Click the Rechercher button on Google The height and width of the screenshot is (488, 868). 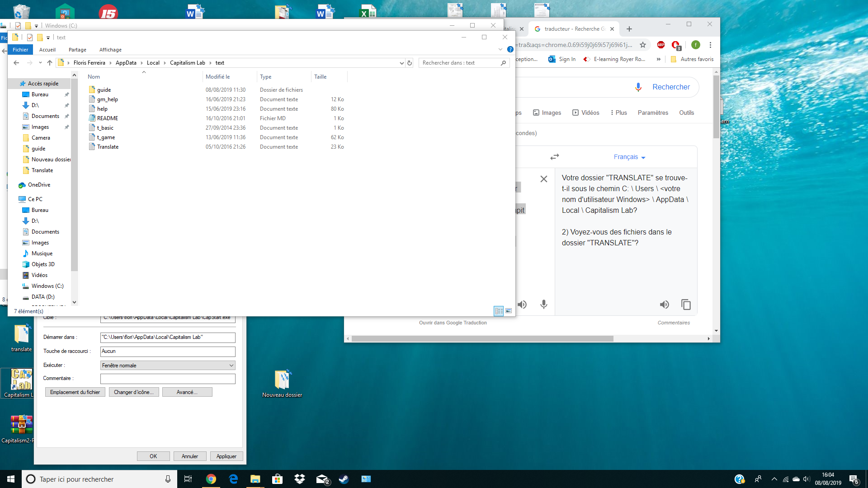coord(671,87)
